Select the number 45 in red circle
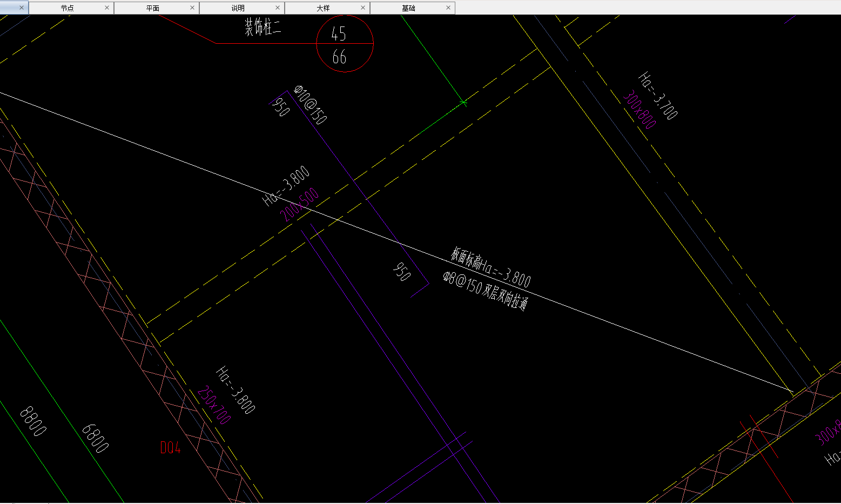 tap(339, 34)
